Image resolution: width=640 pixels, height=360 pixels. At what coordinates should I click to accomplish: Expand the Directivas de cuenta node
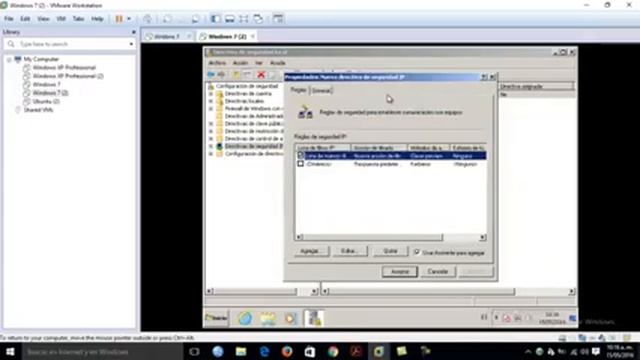pyautogui.click(x=211, y=94)
